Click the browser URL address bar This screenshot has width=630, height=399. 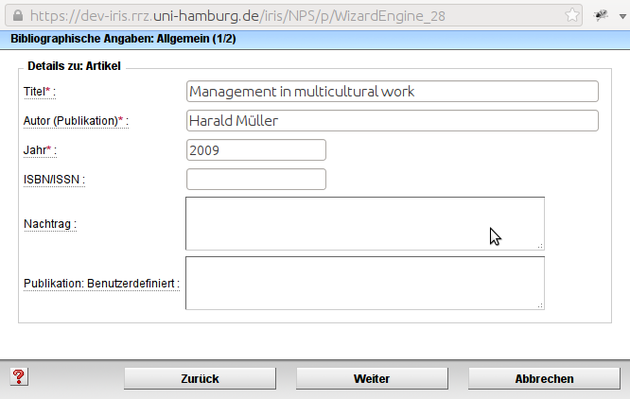coord(293,16)
